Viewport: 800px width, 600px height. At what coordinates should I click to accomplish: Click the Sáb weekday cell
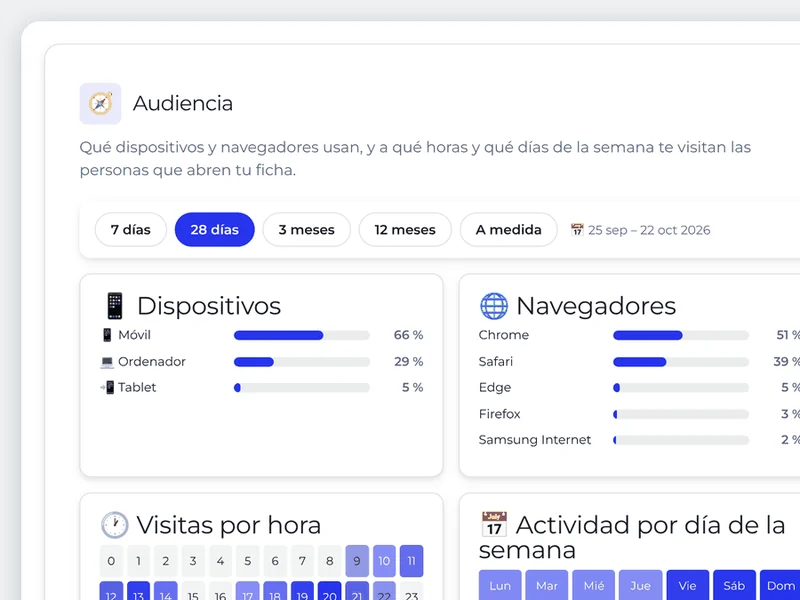coord(734,585)
